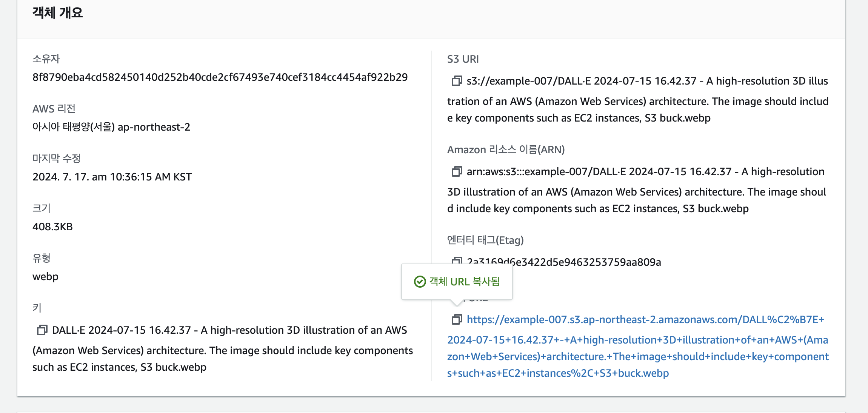The width and height of the screenshot is (868, 413).
Task: Click the webp type value
Action: click(45, 276)
